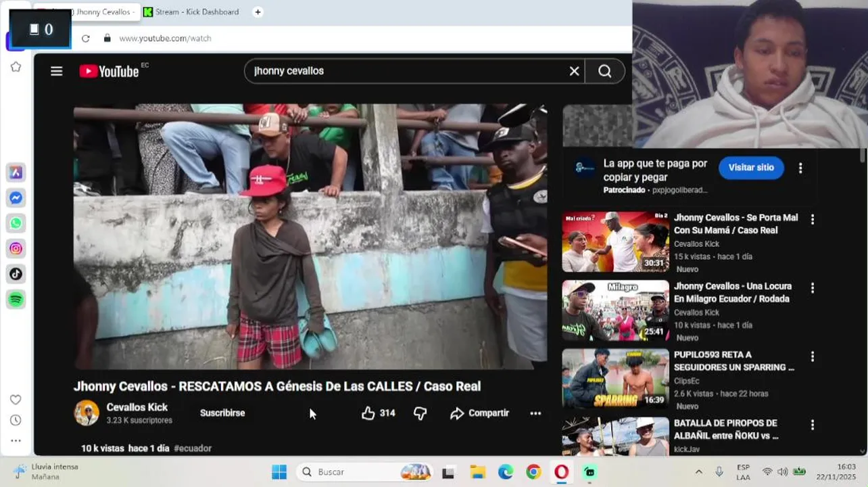868x487 pixels.
Task: Open TikTok in the Opera sidebar
Action: [16, 274]
